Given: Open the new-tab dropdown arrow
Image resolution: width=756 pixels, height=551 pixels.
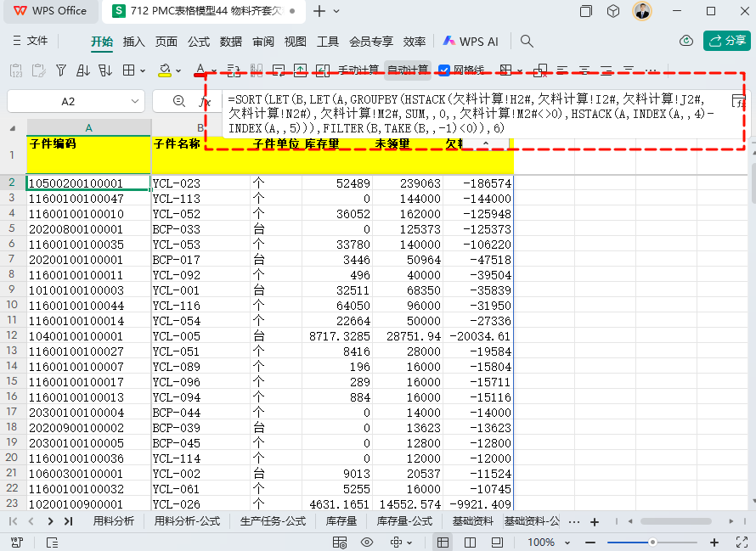Looking at the screenshot, I should tap(336, 11).
